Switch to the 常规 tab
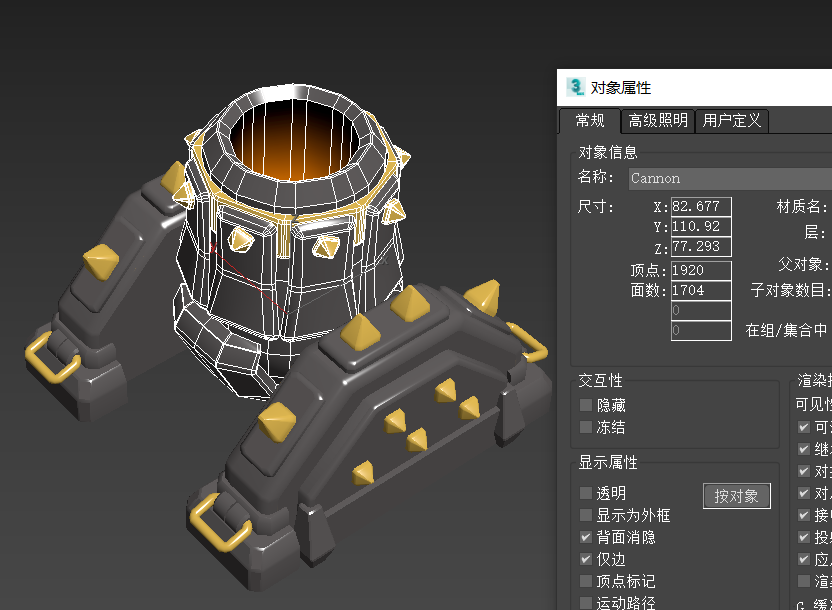 (x=590, y=121)
